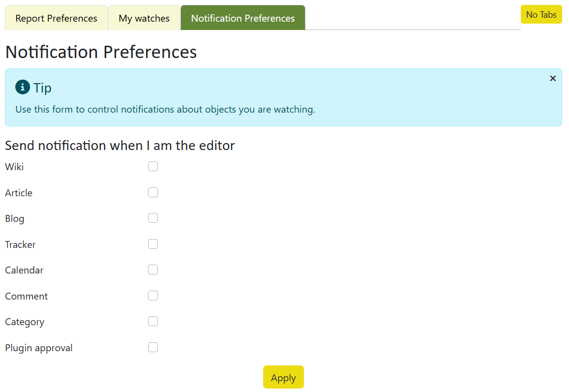
Task: Enable Wiki editor notifications checkbox
Action: (x=153, y=166)
